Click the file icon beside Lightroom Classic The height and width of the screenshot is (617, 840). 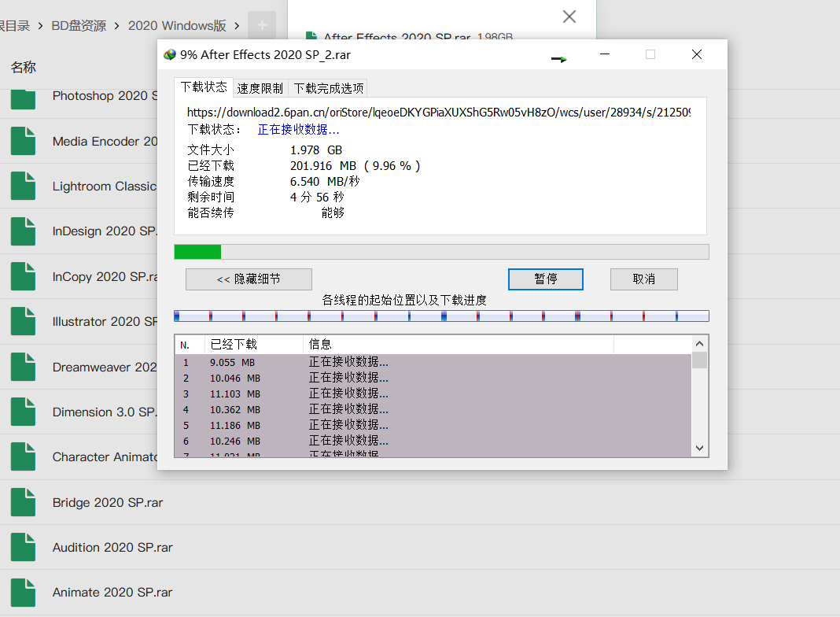(24, 187)
